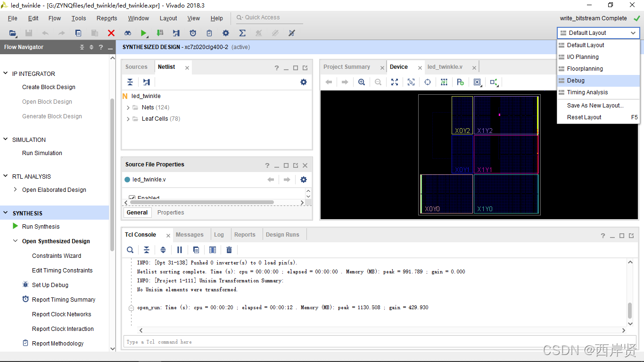Choose Floorplanning layout option
The height and width of the screenshot is (362, 644).
598,69
